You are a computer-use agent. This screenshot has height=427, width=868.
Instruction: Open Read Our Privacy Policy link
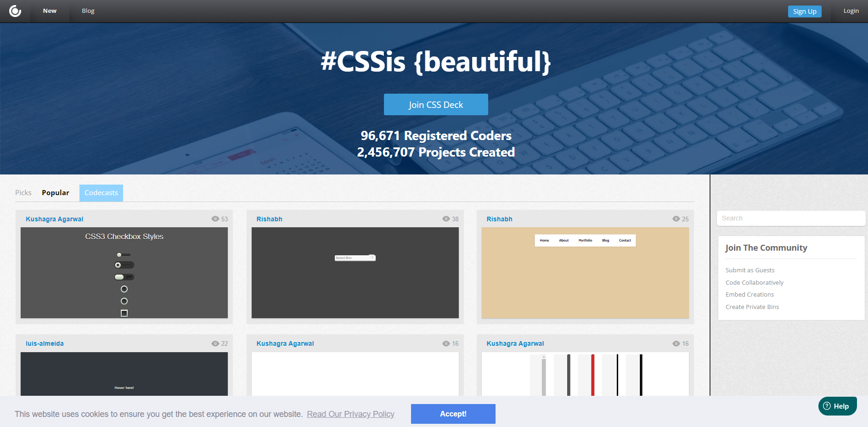(x=350, y=414)
